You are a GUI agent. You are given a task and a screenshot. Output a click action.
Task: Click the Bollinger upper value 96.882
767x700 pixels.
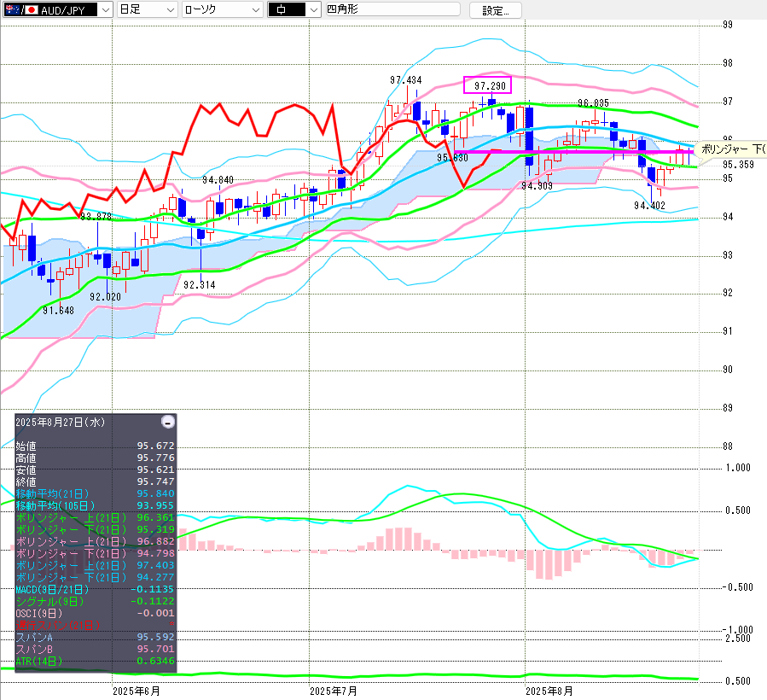click(155, 541)
